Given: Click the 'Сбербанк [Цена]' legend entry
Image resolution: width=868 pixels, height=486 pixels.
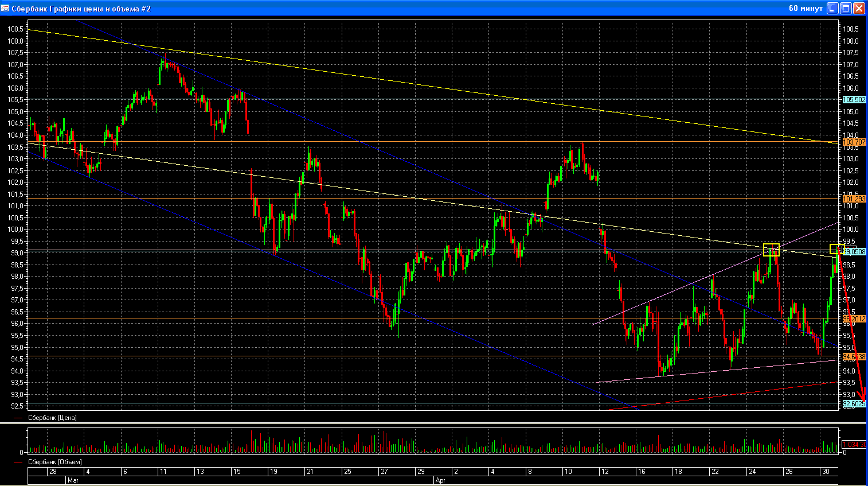Looking at the screenshot, I should tap(52, 418).
